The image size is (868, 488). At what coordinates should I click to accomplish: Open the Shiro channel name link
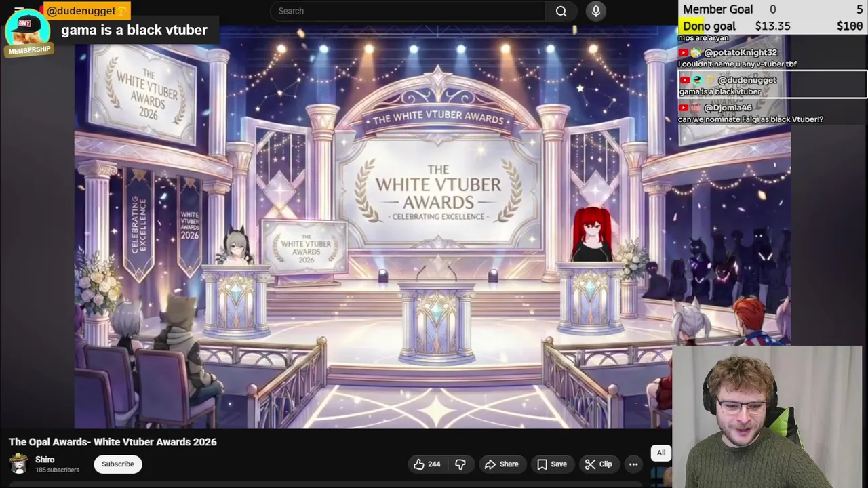[x=45, y=460]
